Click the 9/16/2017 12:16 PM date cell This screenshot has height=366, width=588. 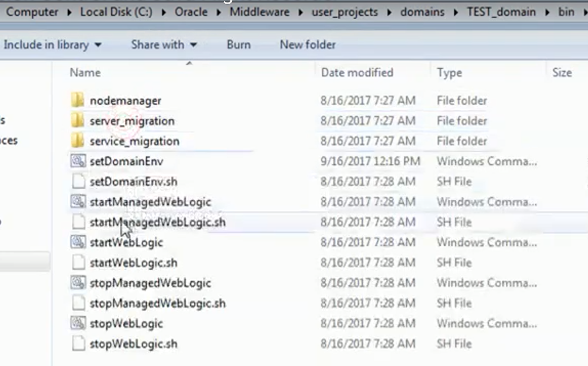click(370, 161)
